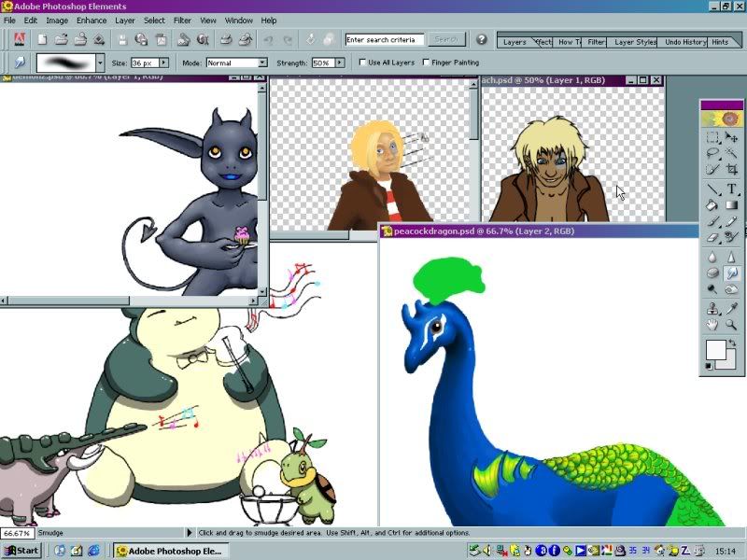
Task: Enable Use All Layers checkbox
Action: coord(362,62)
